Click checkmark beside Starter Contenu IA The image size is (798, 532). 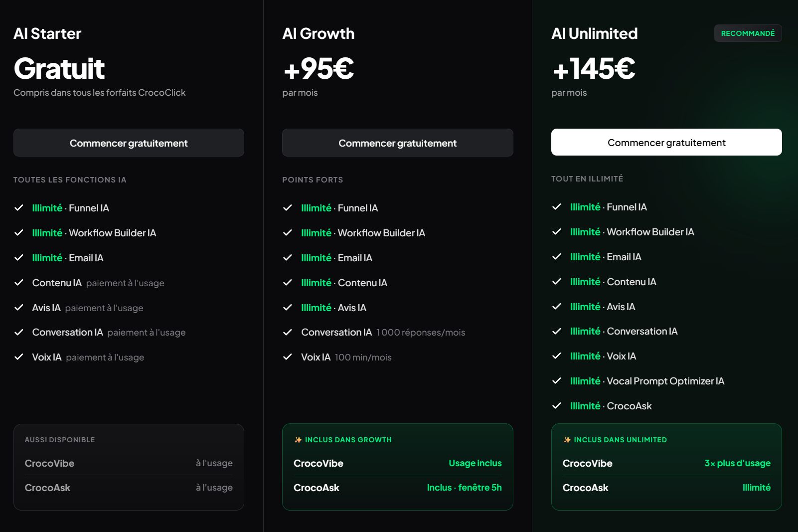[x=19, y=283]
